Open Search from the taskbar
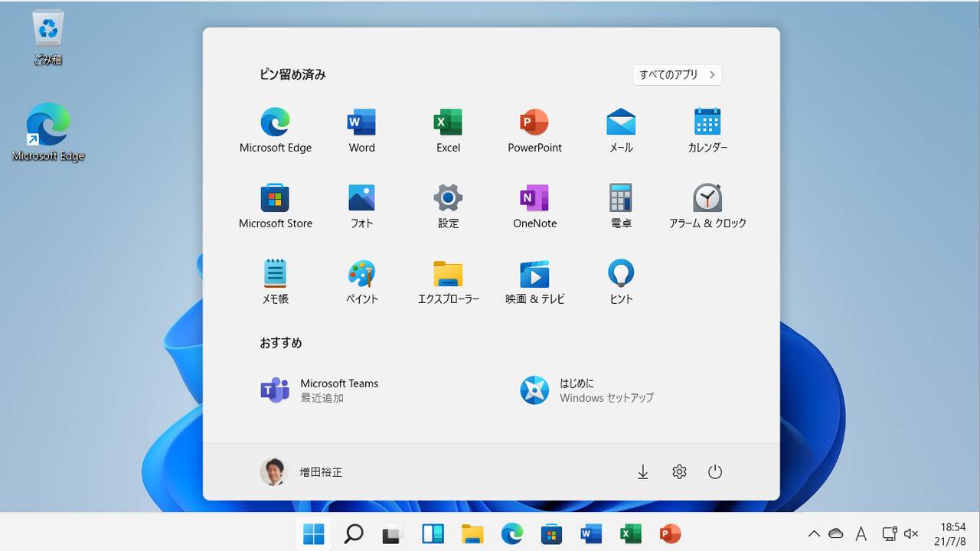 click(354, 533)
